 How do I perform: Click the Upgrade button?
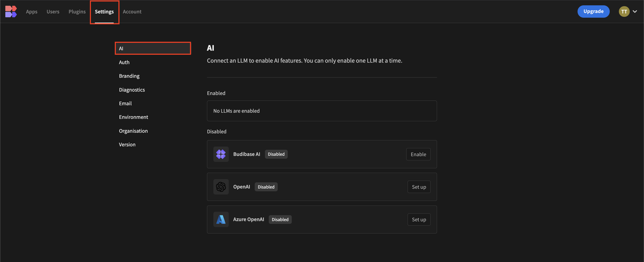(593, 12)
